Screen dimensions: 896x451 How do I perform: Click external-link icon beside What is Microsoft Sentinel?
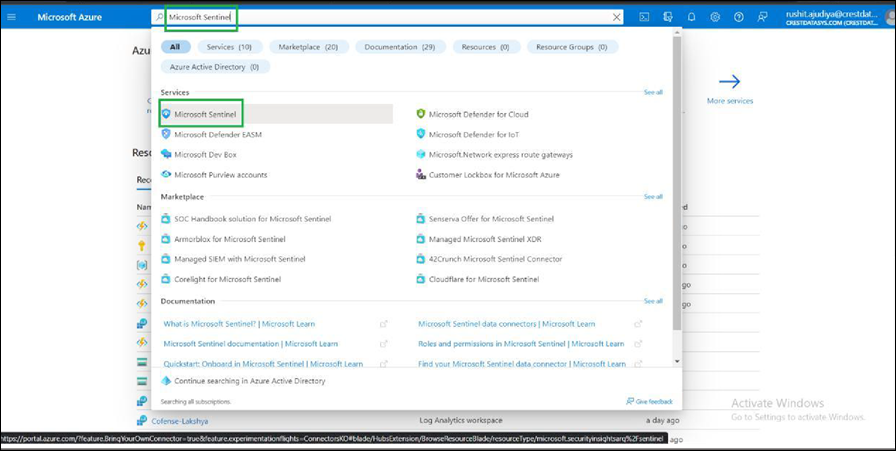pos(384,324)
